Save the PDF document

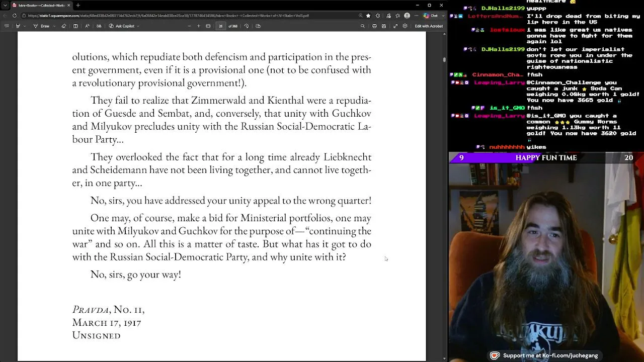[x=384, y=26]
